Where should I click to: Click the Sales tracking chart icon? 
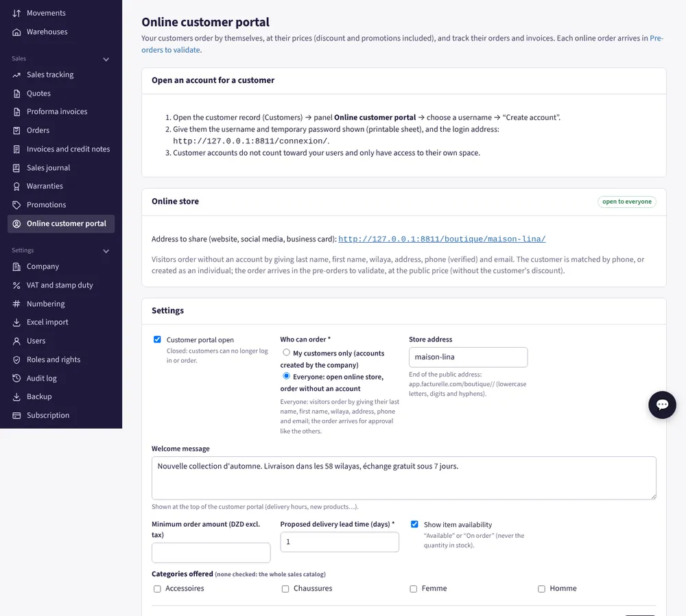[x=16, y=75]
